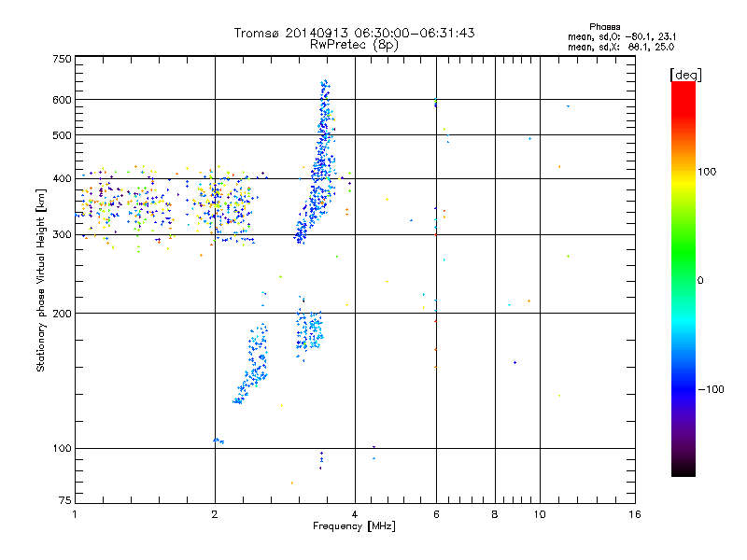This screenshot has width=747, height=560.
Task: Click the 'RwPretec (8p)' subtitle
Action: (354, 45)
